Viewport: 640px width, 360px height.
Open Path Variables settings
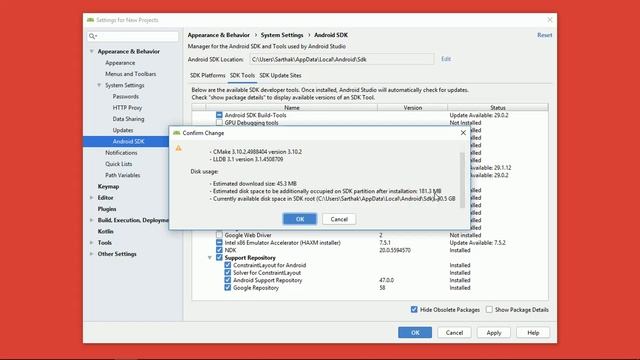pos(122,175)
